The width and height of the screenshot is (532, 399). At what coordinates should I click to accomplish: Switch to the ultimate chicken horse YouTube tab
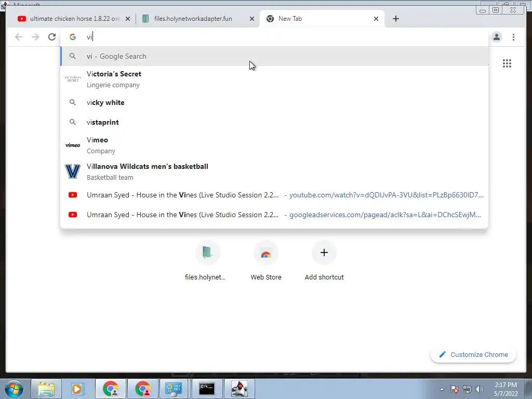pos(70,19)
